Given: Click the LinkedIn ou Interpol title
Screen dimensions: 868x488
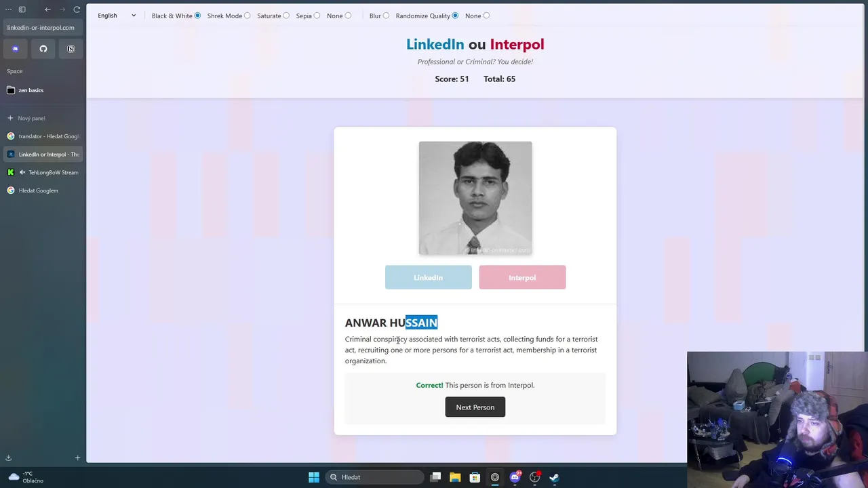Looking at the screenshot, I should tap(475, 44).
